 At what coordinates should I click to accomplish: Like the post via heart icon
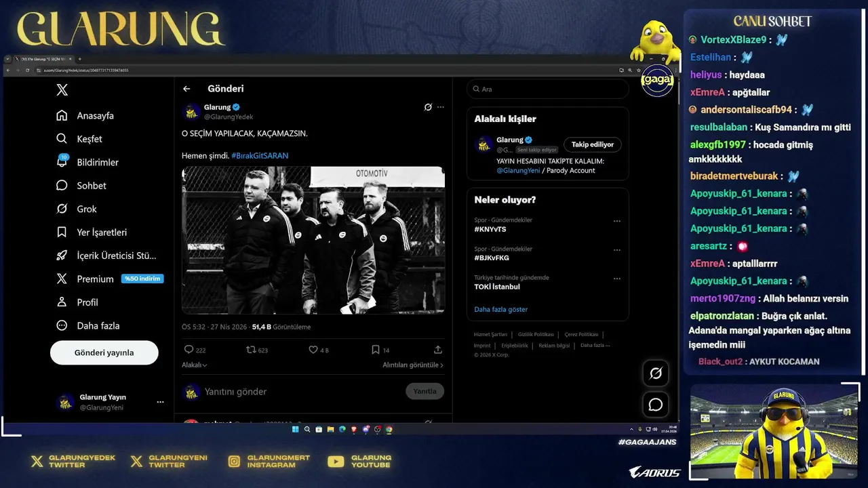click(313, 350)
